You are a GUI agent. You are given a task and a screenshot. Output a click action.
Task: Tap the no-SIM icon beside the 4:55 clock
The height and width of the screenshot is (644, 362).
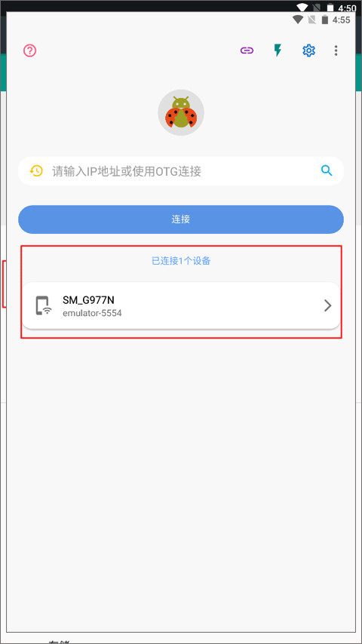(x=312, y=20)
